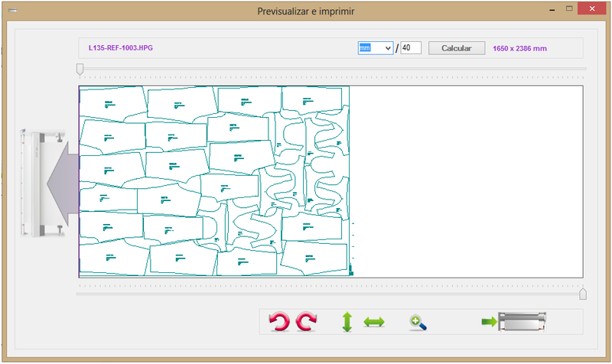This screenshot has height=364, width=612.
Task: Send the job to the plotter using the bottom-right icon
Action: [513, 322]
